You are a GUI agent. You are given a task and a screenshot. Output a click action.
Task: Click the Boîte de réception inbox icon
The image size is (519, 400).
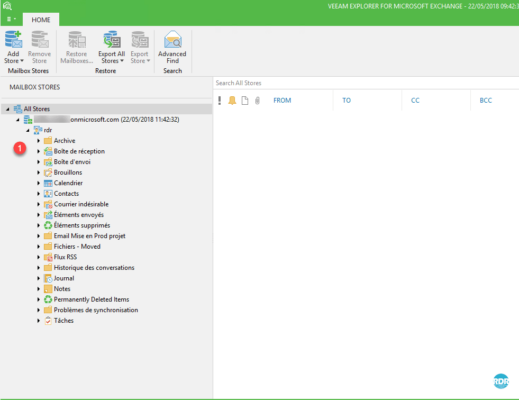pyautogui.click(x=48, y=151)
